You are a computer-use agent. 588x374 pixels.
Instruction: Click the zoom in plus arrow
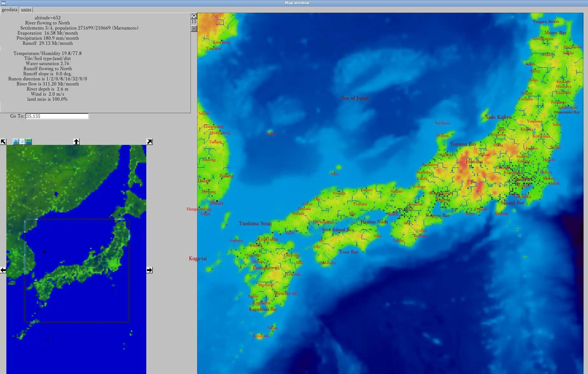[194, 16]
